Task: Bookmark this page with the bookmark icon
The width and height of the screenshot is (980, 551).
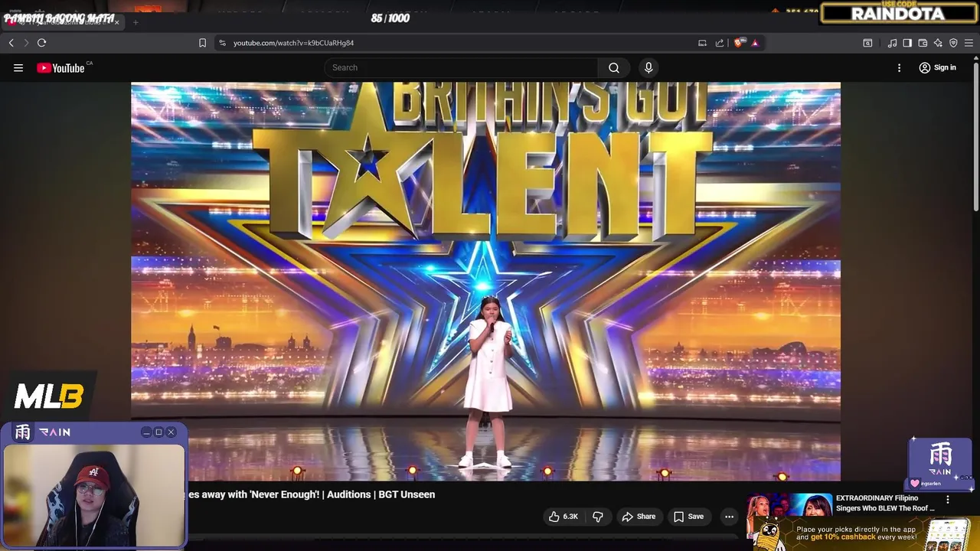Action: click(x=202, y=43)
